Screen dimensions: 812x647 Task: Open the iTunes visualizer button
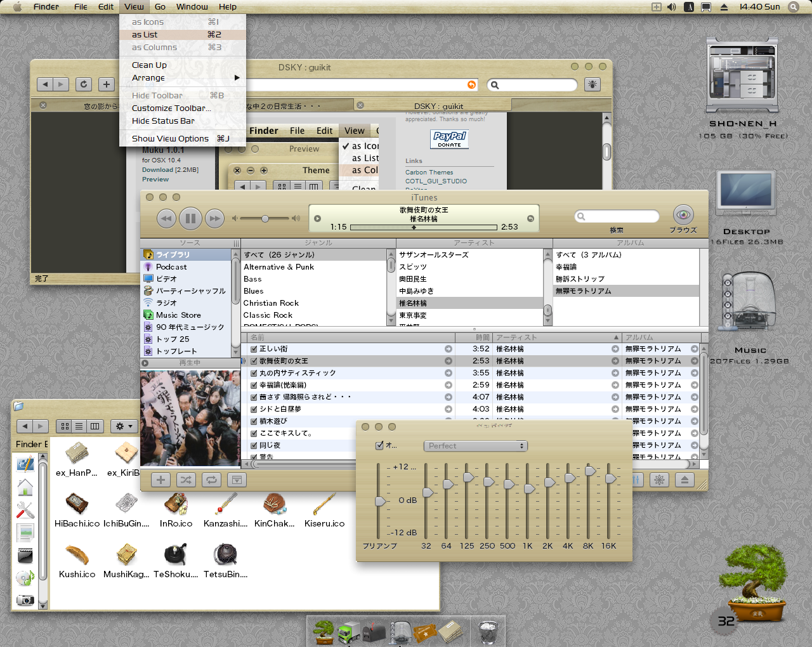point(659,480)
